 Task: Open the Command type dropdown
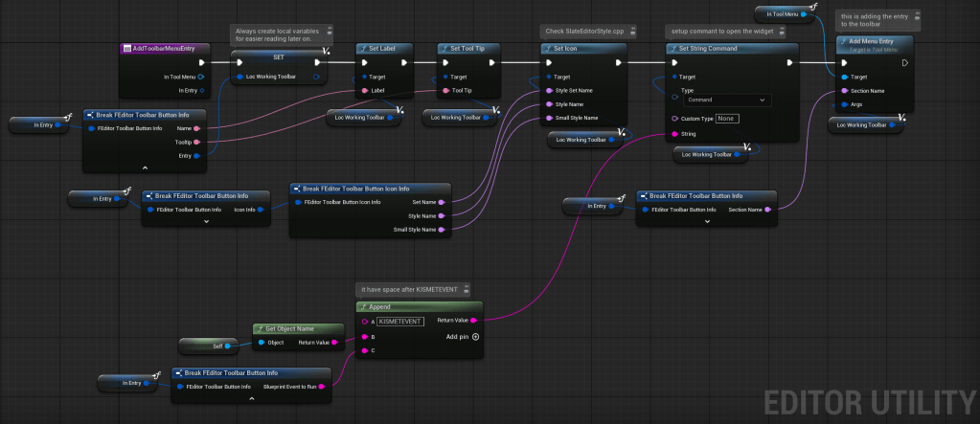726,100
